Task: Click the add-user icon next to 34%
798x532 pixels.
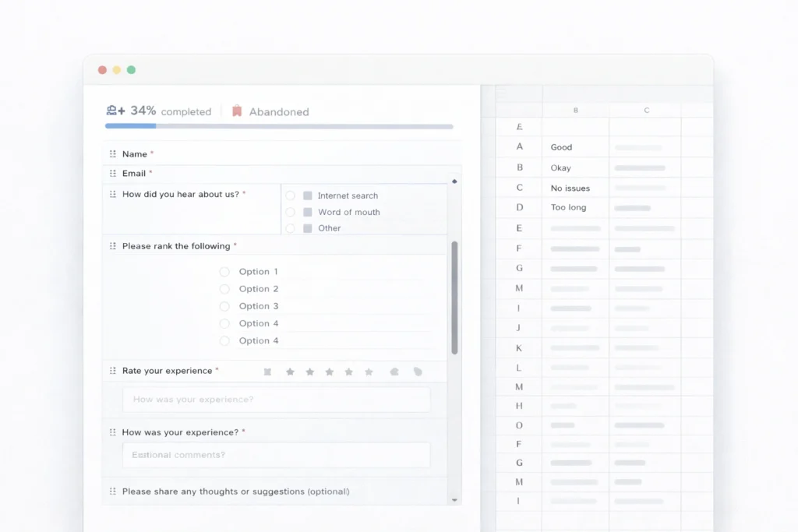Action: point(115,111)
